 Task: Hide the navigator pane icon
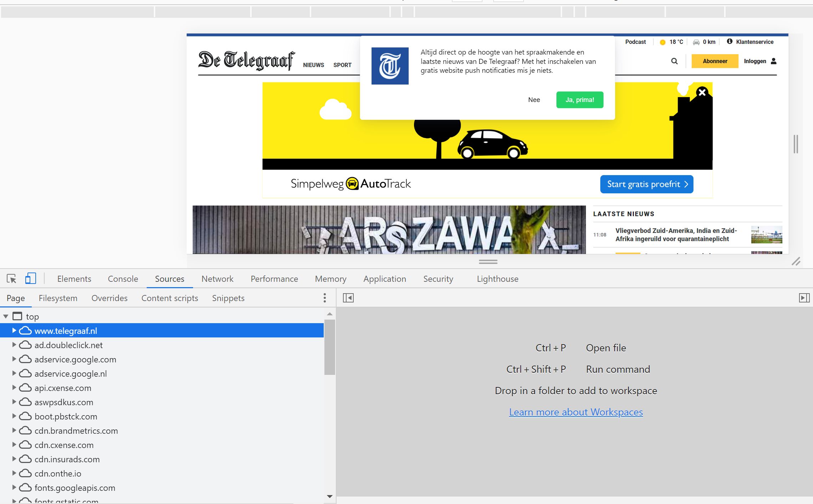(348, 298)
